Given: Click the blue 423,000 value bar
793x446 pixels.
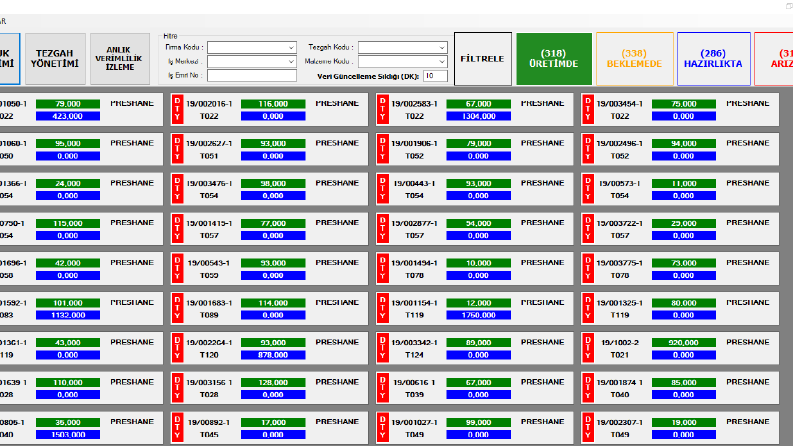Looking at the screenshot, I should pyautogui.click(x=68, y=116).
